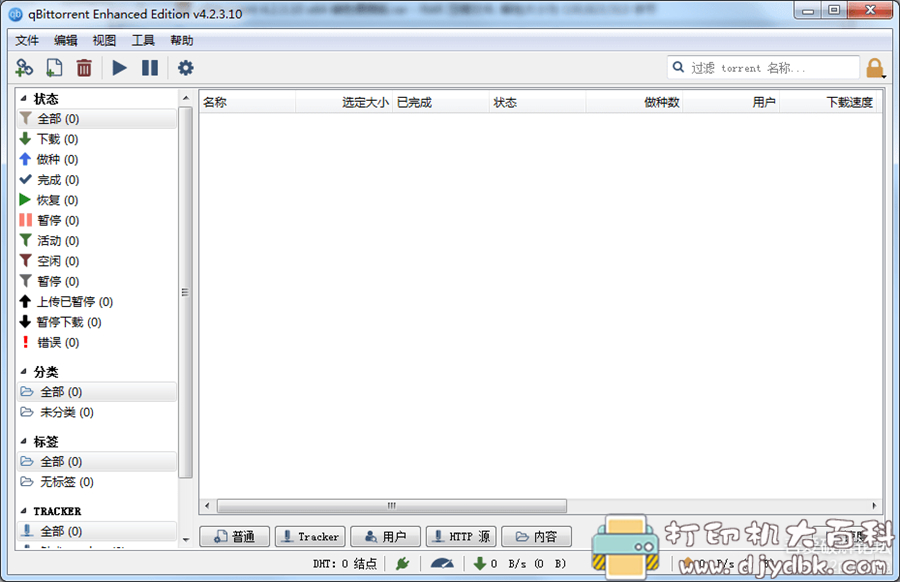The height and width of the screenshot is (582, 900).
Task: Select 未分类 (0) category
Action: click(97, 412)
